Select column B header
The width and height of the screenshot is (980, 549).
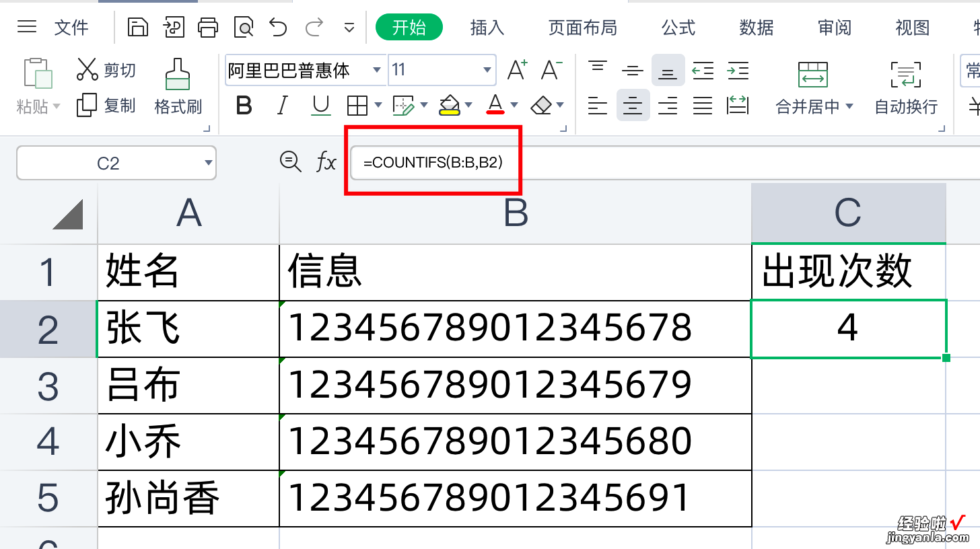[516, 213]
